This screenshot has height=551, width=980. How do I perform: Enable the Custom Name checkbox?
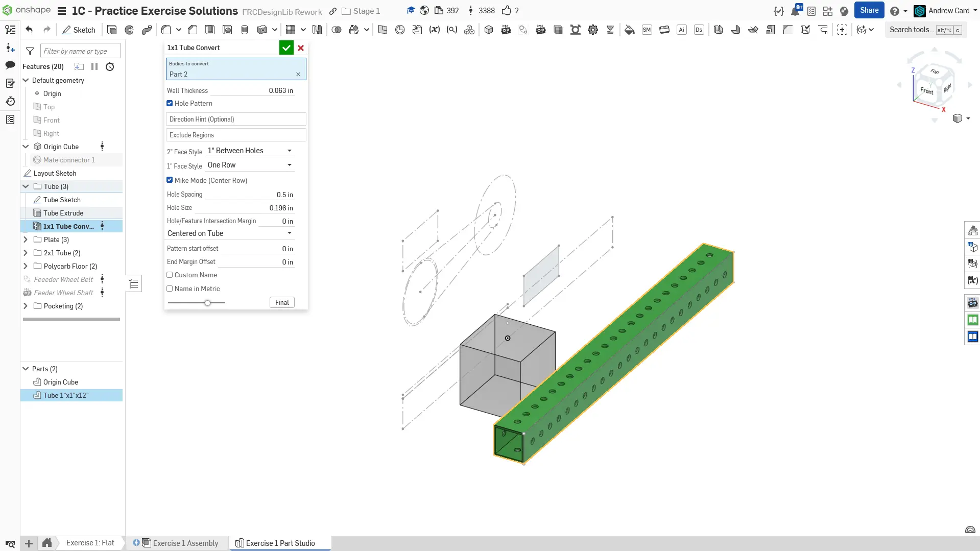tap(170, 275)
